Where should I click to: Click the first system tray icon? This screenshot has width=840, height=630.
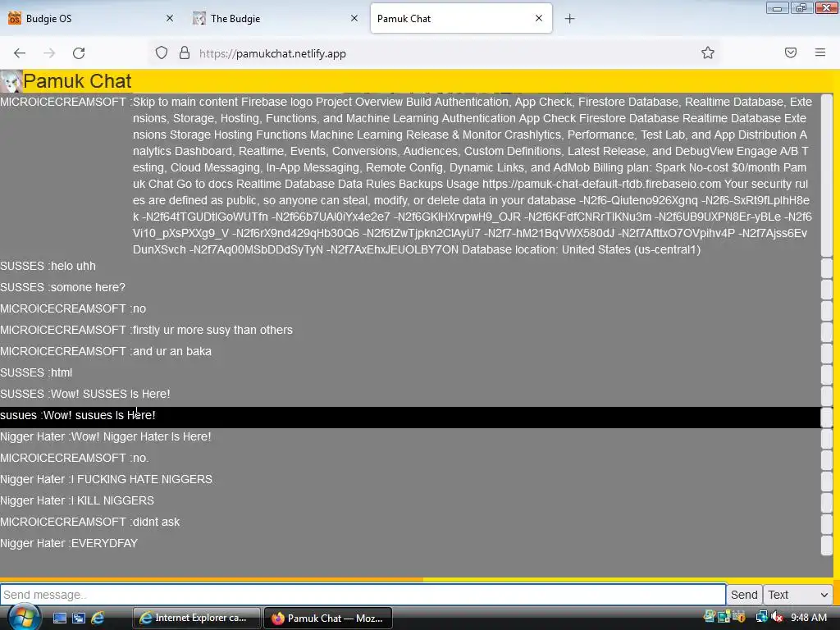click(x=710, y=617)
